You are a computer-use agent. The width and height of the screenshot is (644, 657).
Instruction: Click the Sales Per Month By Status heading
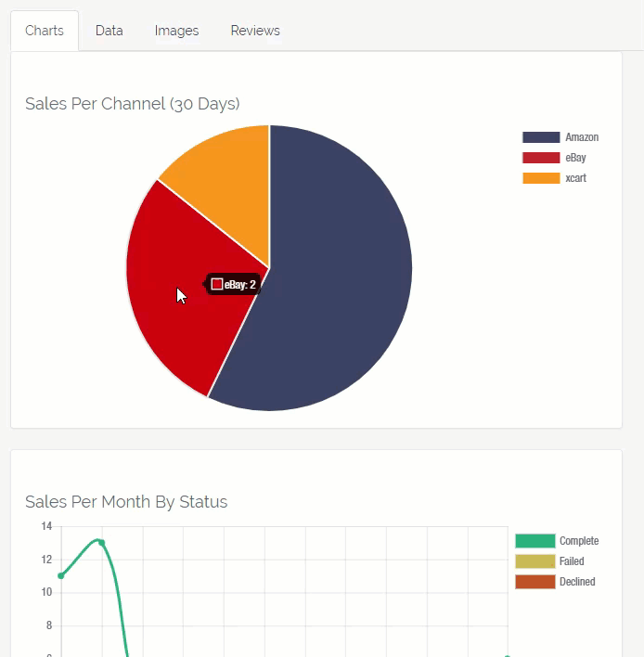coord(126,501)
